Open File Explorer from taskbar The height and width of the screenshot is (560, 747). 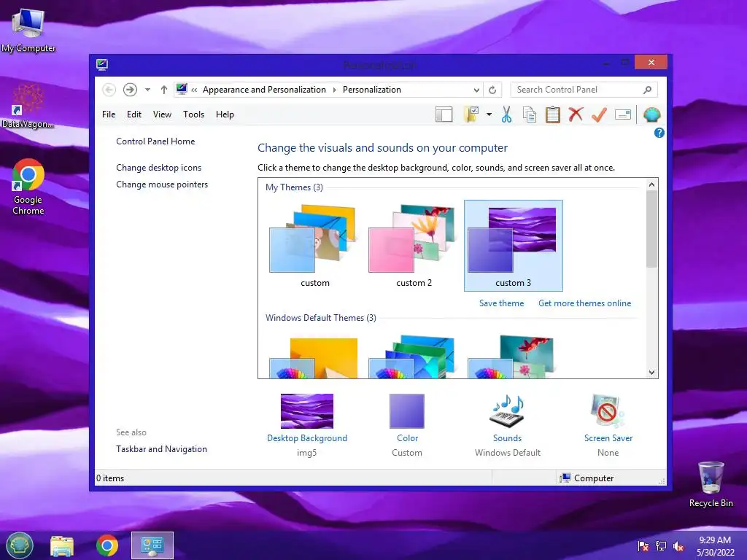(x=62, y=545)
